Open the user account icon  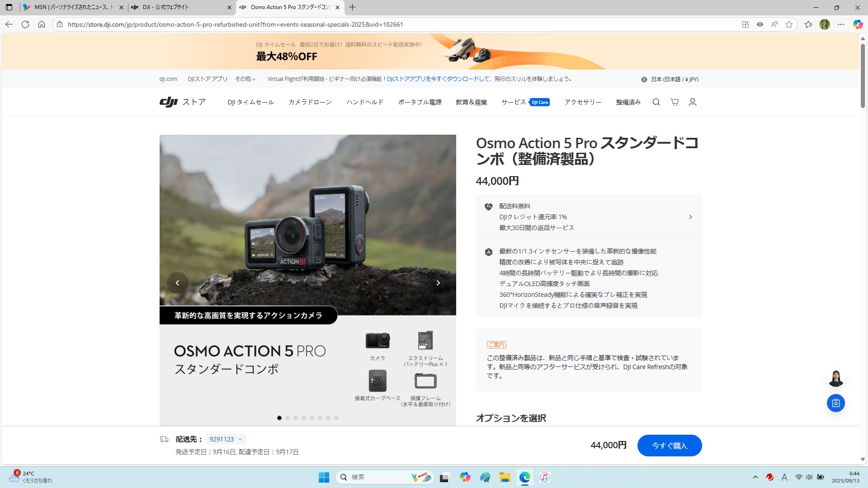click(x=692, y=102)
